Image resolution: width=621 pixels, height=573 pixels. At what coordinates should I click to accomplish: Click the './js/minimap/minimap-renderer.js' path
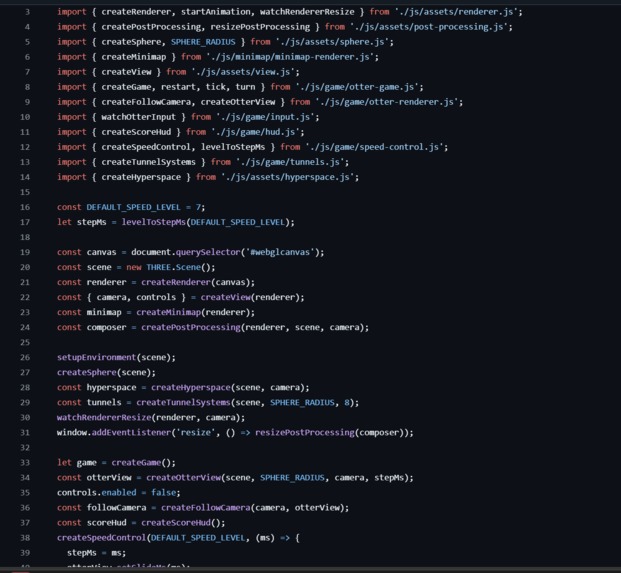(x=290, y=57)
